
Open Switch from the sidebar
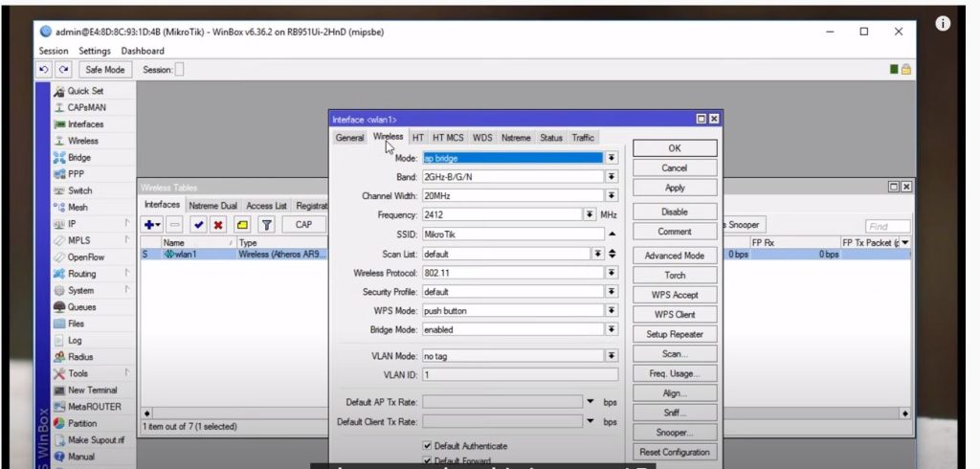[80, 190]
